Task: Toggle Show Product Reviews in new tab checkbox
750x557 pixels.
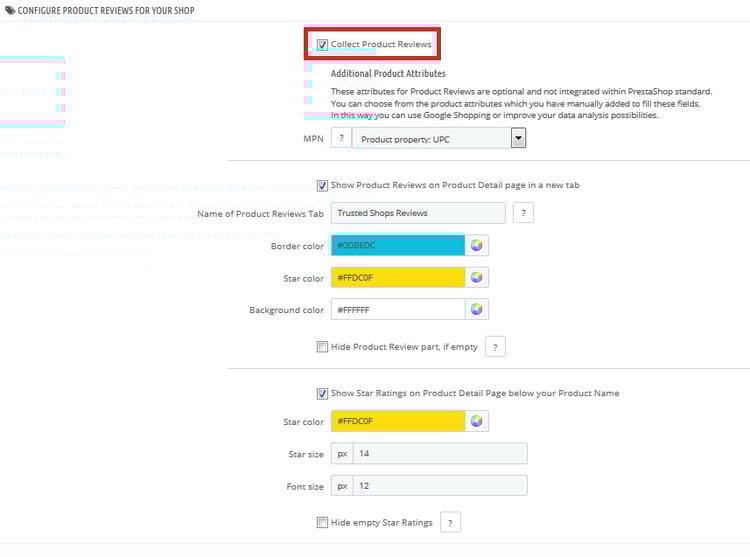Action: (322, 186)
